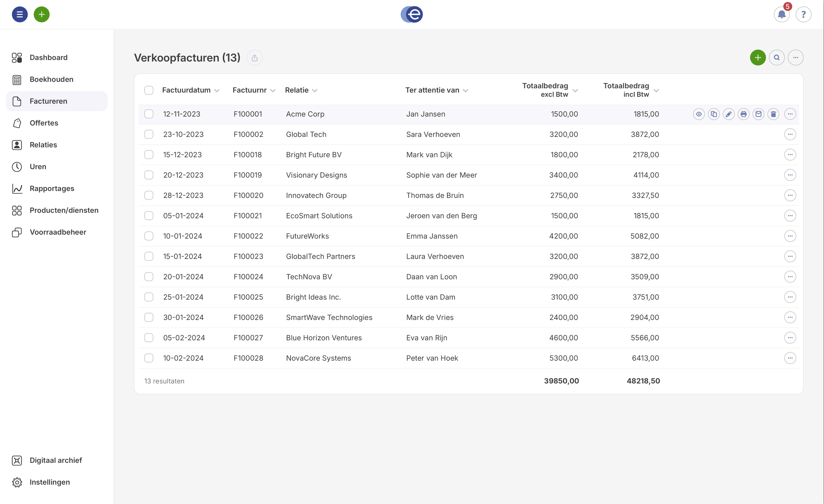824x504 pixels.
Task: Open Boekhouden in the sidebar
Action: [x=57, y=80]
